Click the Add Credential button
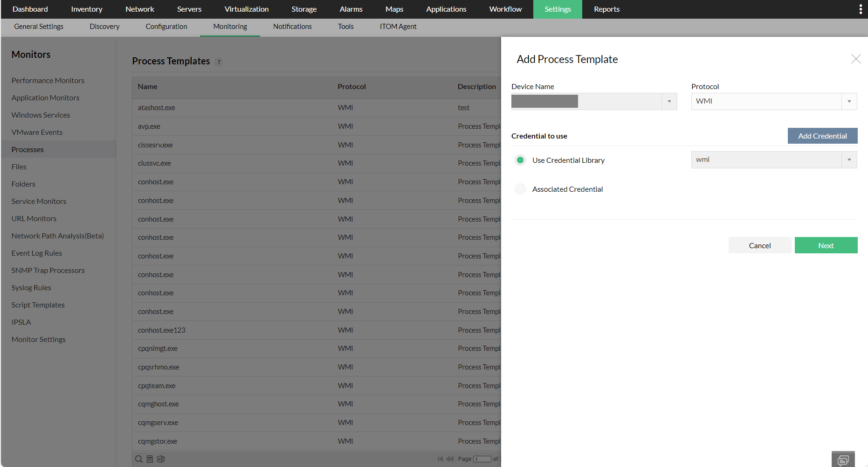This screenshot has height=467, width=868. coord(822,136)
